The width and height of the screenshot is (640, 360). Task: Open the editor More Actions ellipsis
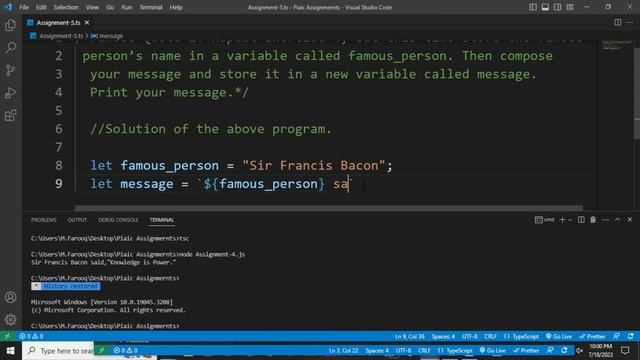tap(630, 22)
